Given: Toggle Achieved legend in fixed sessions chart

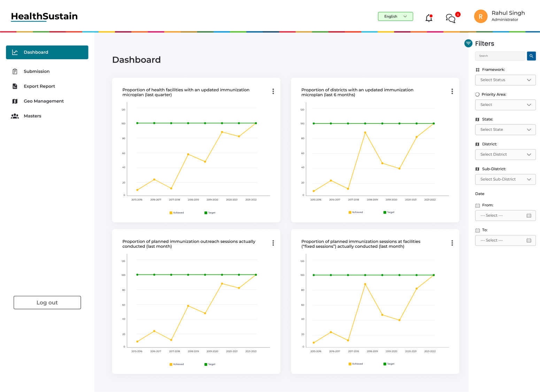Looking at the screenshot, I should pos(356,364).
